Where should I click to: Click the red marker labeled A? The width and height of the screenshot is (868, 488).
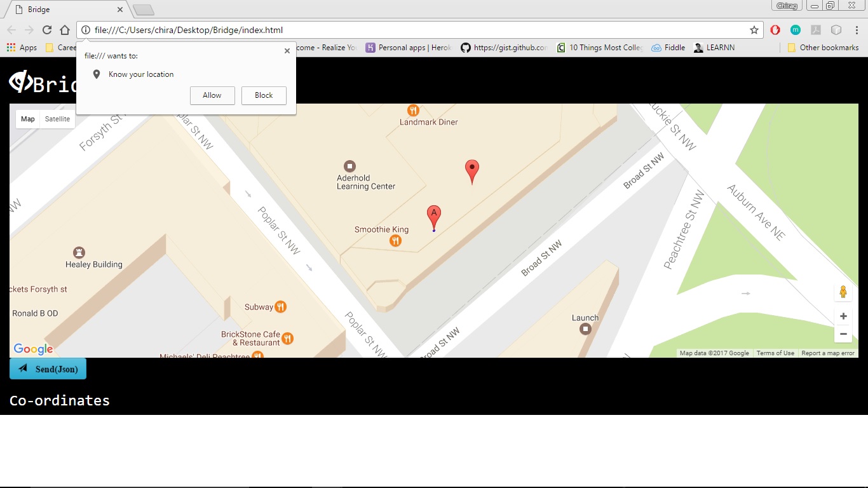pos(433,217)
